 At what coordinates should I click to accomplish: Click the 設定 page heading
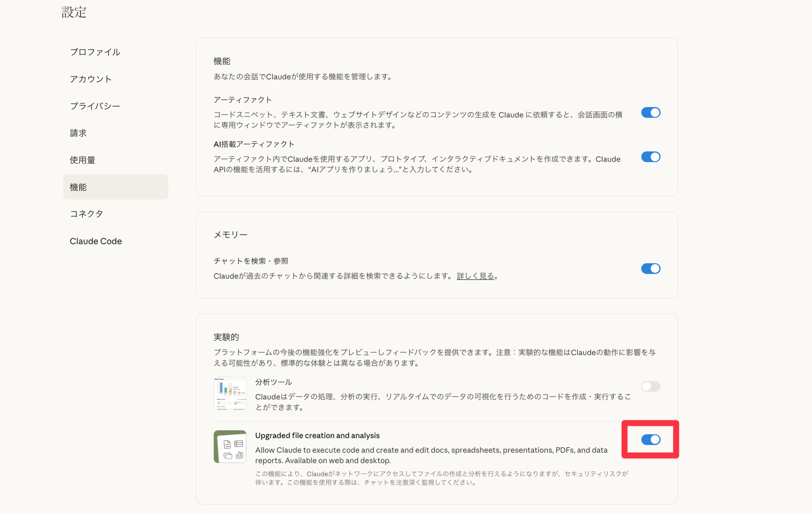pyautogui.click(x=74, y=12)
